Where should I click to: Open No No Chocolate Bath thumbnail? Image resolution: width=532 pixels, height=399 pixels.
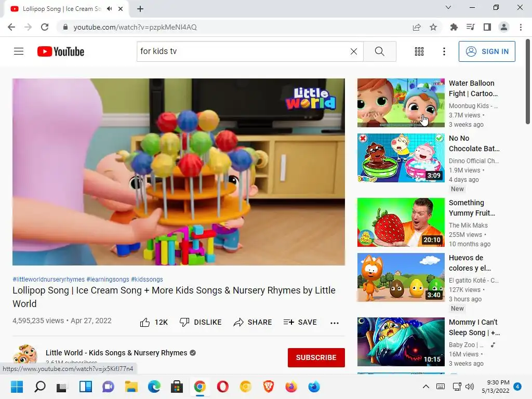pyautogui.click(x=401, y=158)
